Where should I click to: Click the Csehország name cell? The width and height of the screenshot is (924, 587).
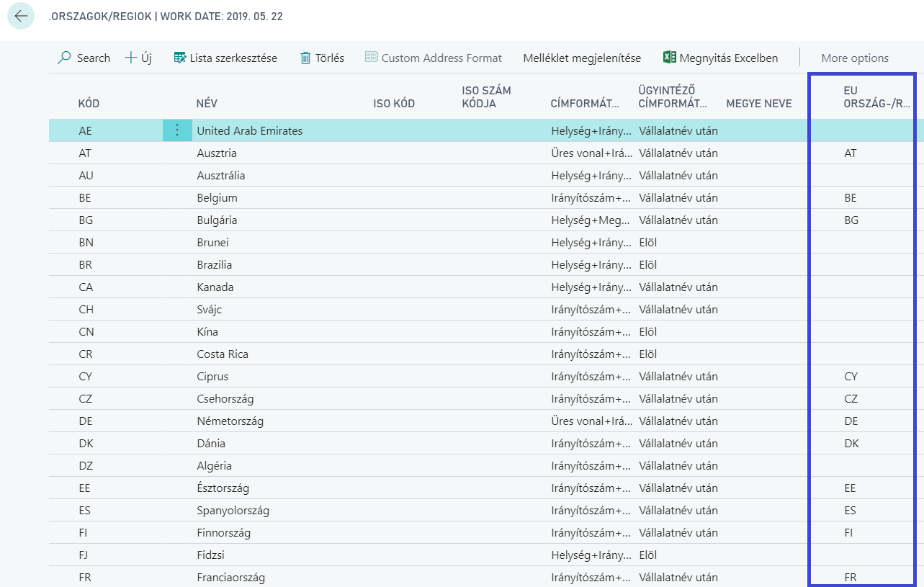coord(225,399)
